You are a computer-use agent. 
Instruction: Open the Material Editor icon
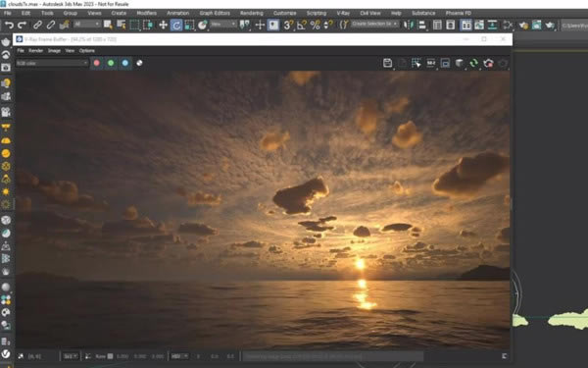[x=508, y=26]
